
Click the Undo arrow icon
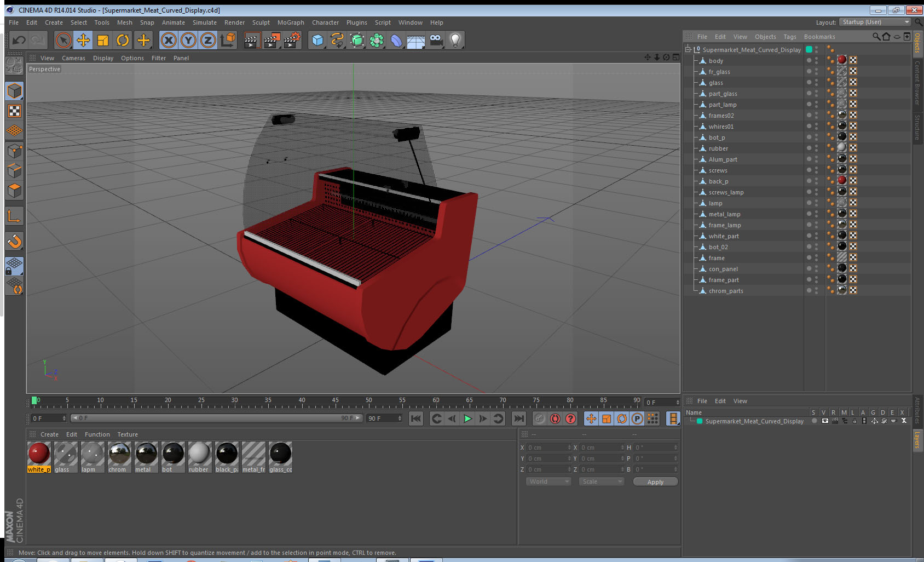pyautogui.click(x=19, y=40)
